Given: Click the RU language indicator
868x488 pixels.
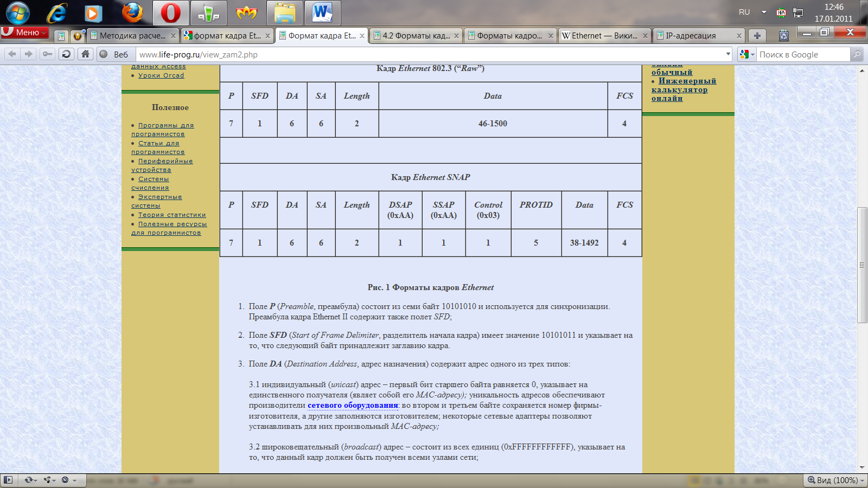Looking at the screenshot, I should 744,12.
